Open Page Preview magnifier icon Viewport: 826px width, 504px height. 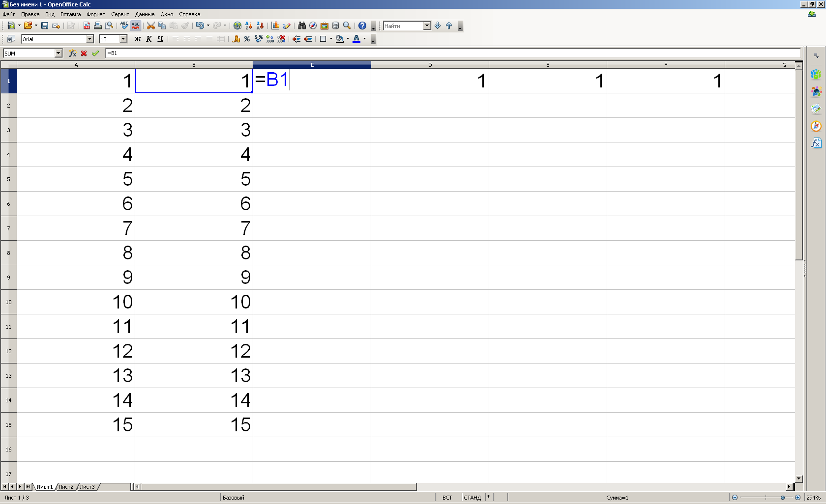(x=109, y=26)
